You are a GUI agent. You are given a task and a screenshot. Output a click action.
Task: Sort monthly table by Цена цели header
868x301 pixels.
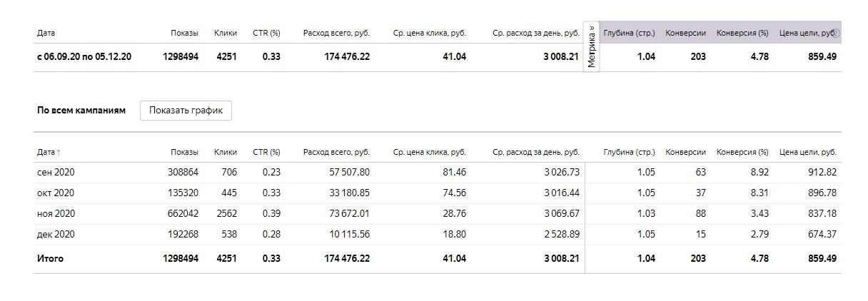pyautogui.click(x=807, y=152)
